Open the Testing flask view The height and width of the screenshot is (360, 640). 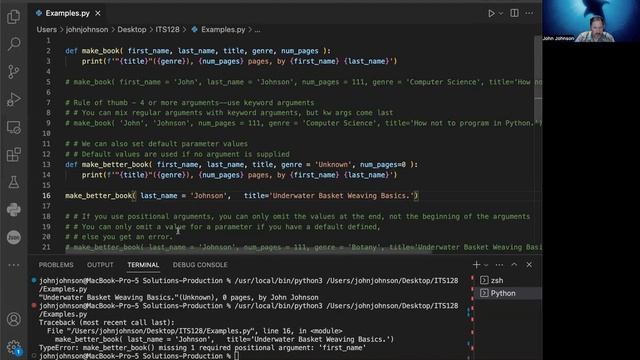point(13,182)
